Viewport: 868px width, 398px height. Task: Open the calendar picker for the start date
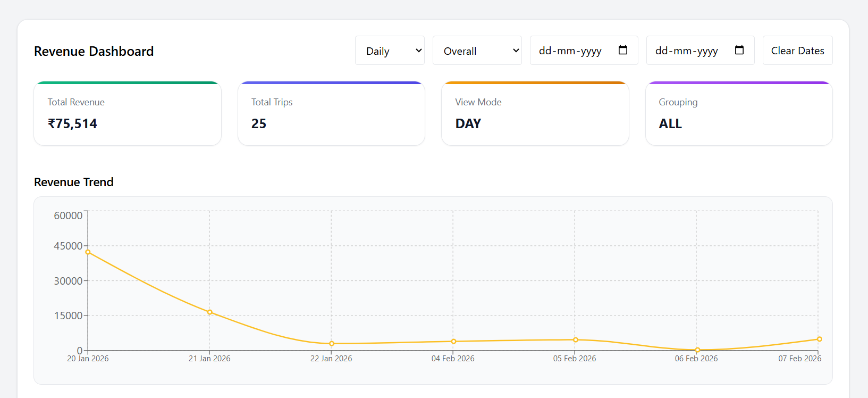623,50
